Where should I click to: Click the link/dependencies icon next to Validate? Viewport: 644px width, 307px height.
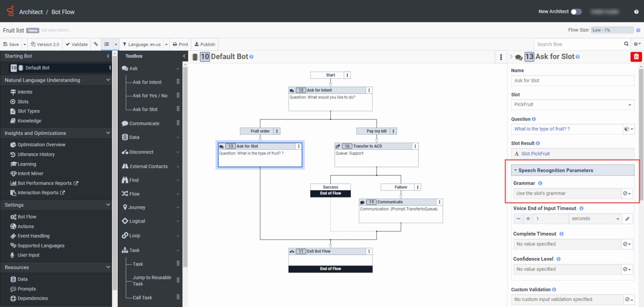pos(95,44)
